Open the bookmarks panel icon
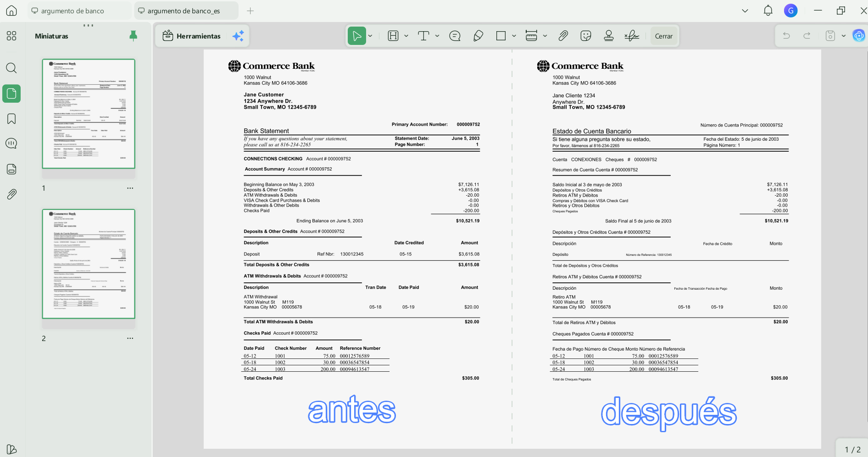The width and height of the screenshot is (868, 457). [11, 119]
